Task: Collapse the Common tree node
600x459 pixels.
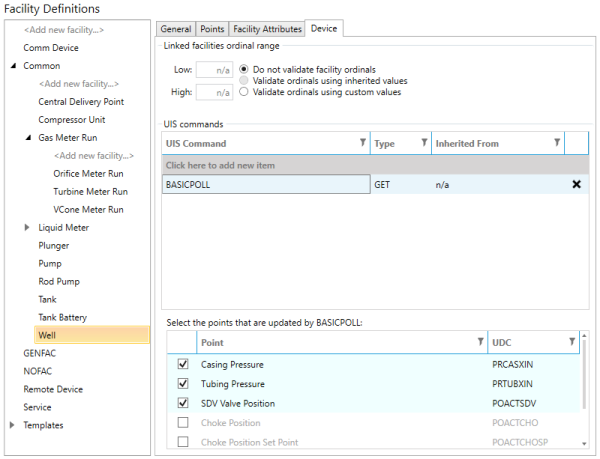Action: (x=13, y=66)
